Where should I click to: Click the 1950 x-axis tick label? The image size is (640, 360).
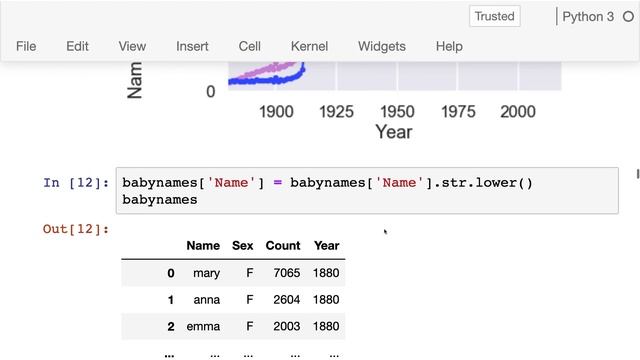click(x=397, y=111)
